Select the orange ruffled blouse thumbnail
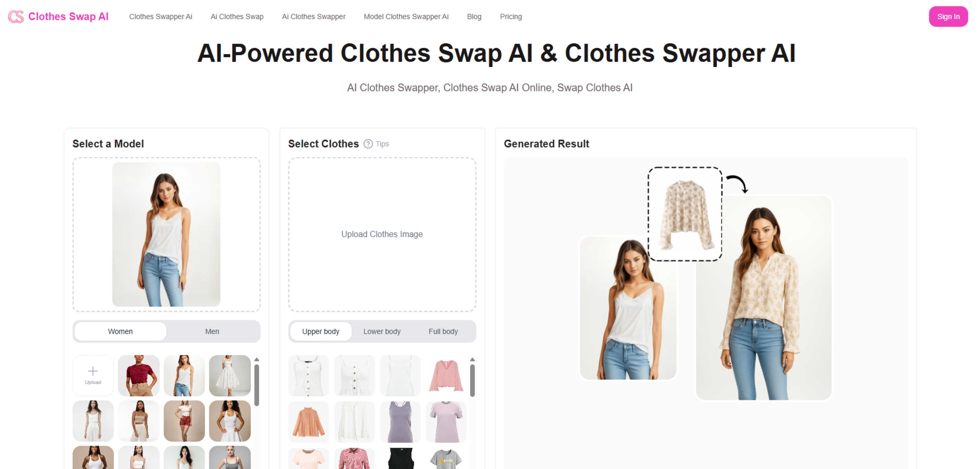Screen dimensions: 980x469 coord(309,421)
